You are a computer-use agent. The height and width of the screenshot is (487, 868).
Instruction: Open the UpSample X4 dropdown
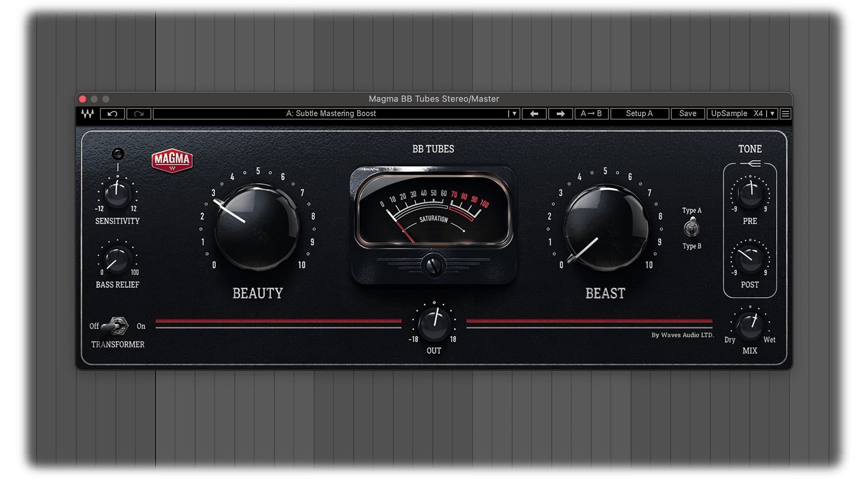tap(742, 113)
